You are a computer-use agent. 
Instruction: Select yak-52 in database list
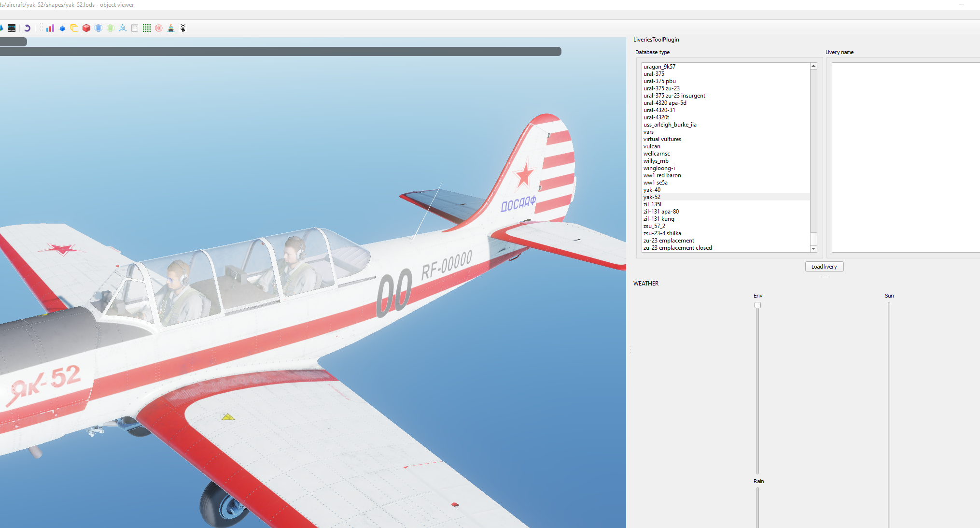pyautogui.click(x=652, y=197)
